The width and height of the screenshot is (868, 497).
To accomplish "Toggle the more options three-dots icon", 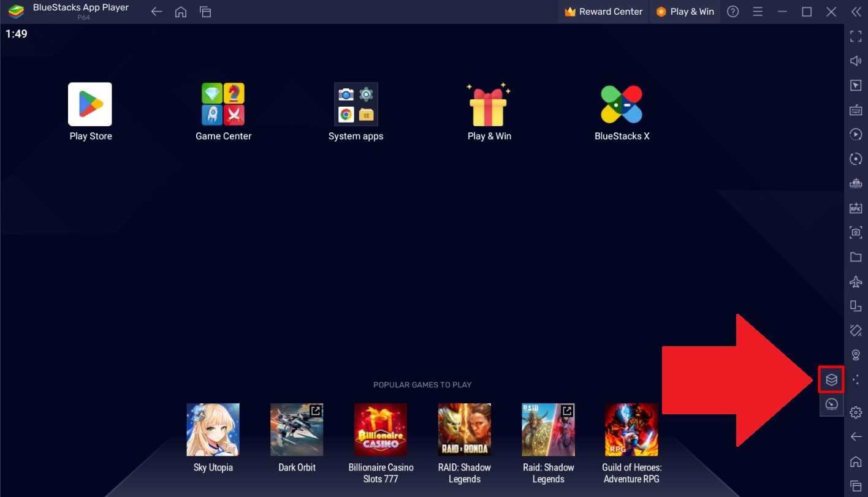I will pyautogui.click(x=856, y=380).
